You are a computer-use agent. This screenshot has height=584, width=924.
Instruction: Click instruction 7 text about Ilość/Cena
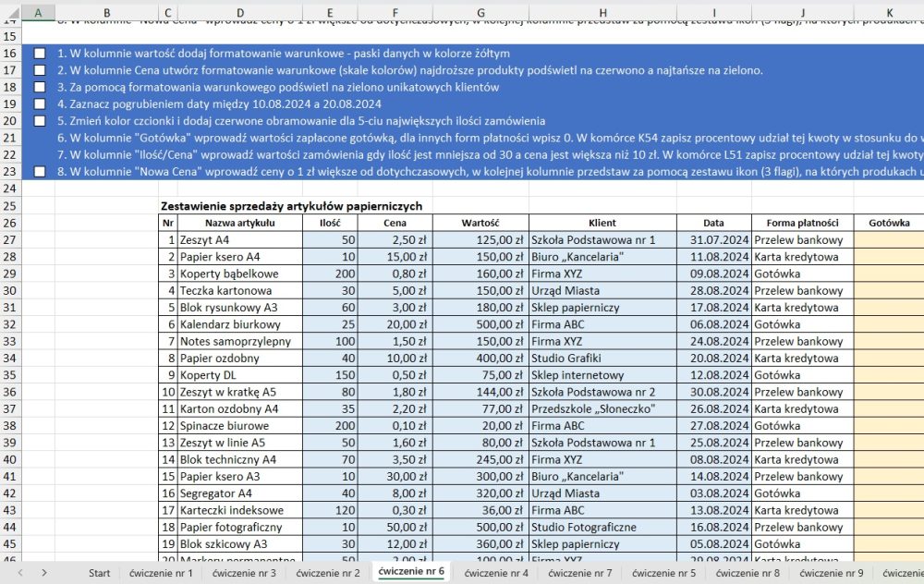point(491,154)
